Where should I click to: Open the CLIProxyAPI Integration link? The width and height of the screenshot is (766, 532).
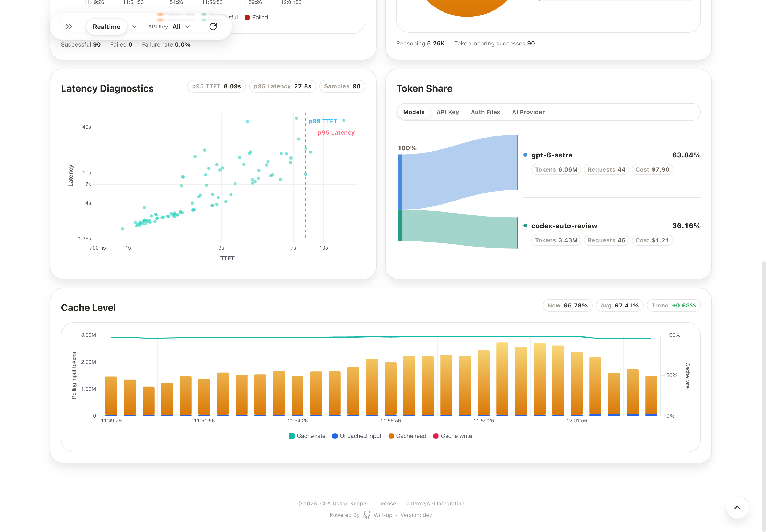click(434, 504)
